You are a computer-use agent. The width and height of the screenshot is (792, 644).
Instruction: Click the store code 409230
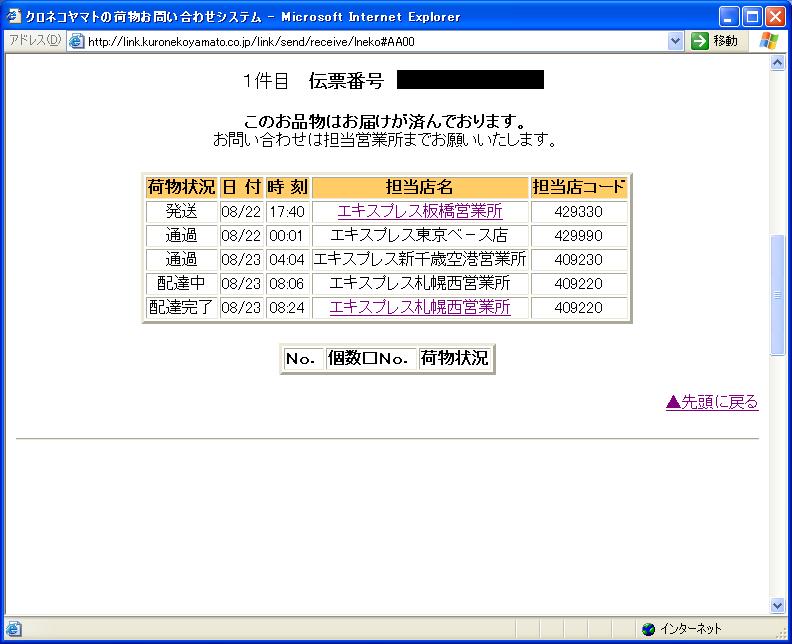pos(579,259)
